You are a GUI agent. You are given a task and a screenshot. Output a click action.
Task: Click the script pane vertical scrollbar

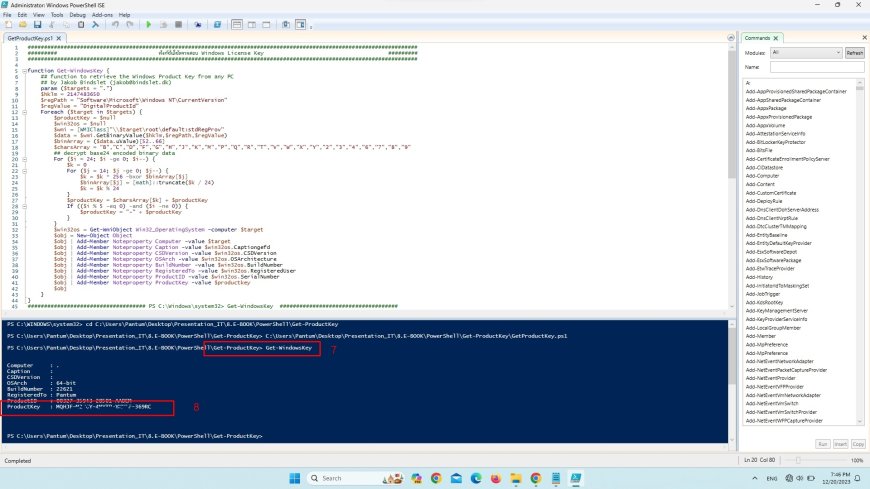(x=732, y=177)
